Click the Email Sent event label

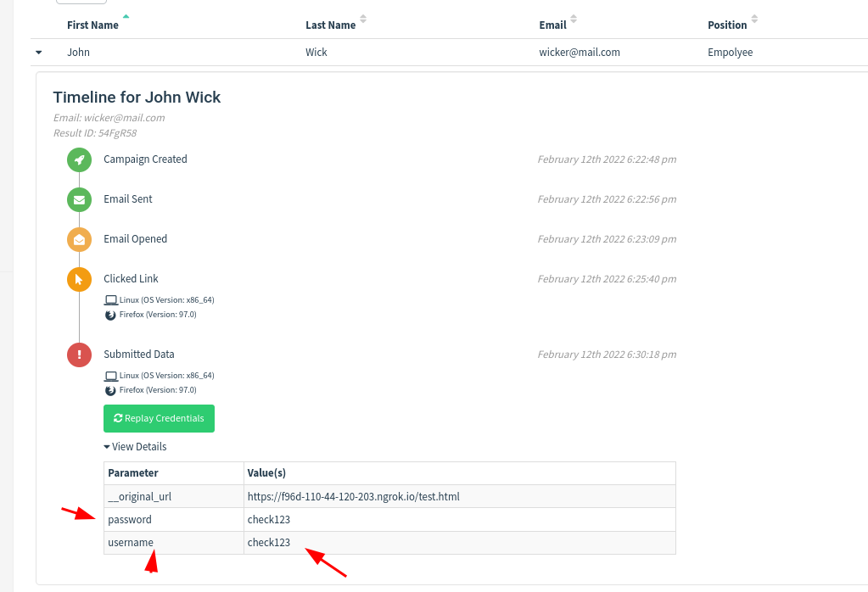(128, 198)
